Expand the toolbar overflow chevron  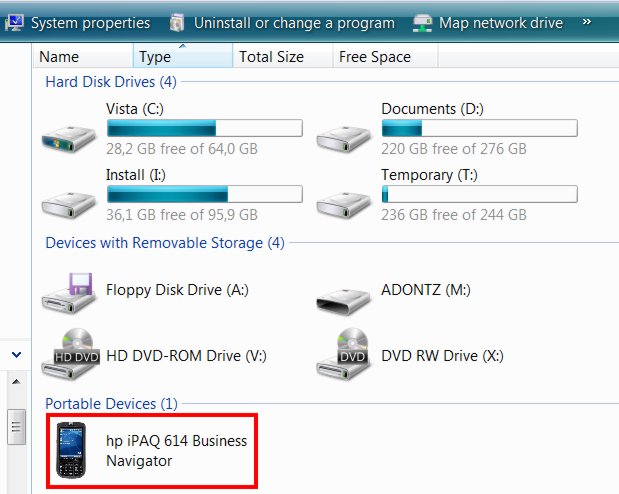[587, 22]
